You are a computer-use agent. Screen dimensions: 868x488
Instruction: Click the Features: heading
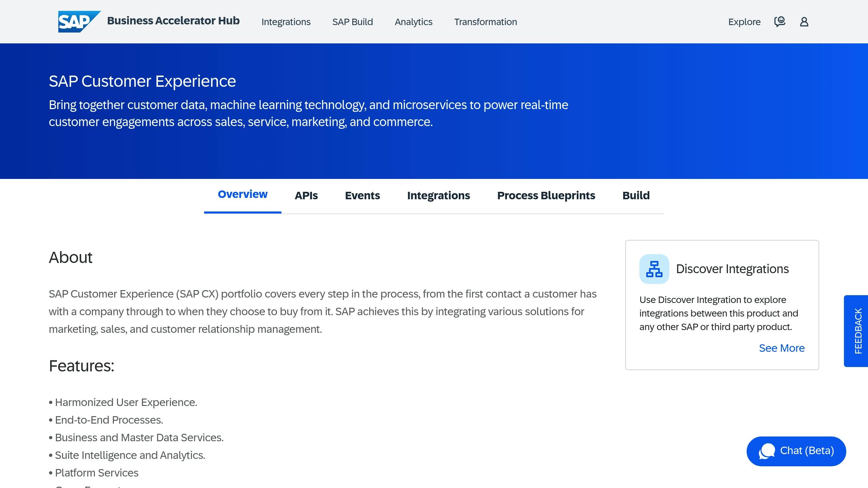81,366
